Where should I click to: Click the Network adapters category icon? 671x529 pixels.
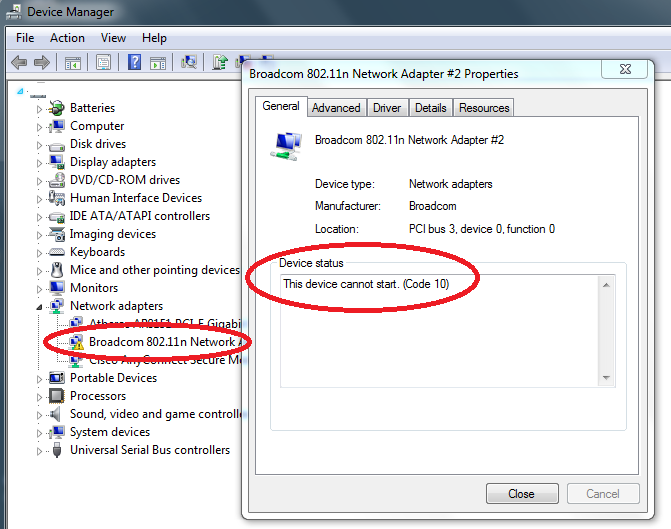[x=56, y=306]
